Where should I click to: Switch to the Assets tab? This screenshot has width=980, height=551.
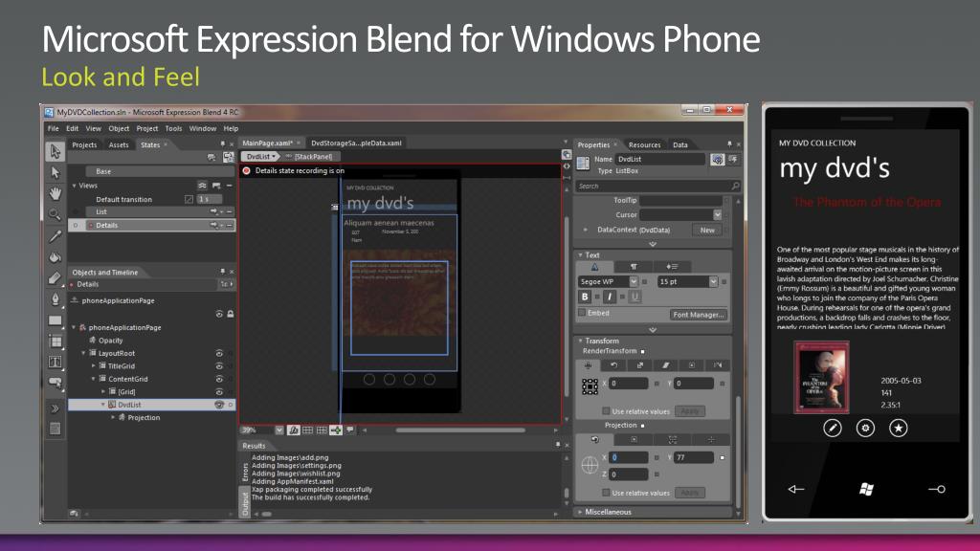point(118,145)
